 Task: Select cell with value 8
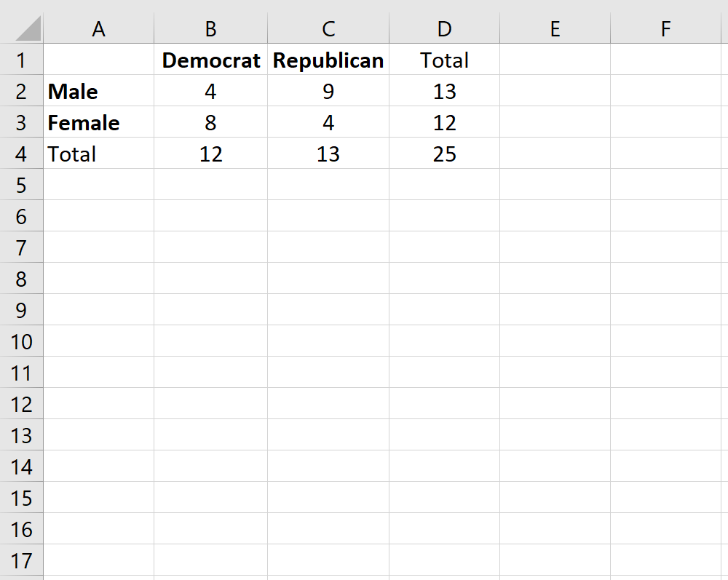click(210, 123)
